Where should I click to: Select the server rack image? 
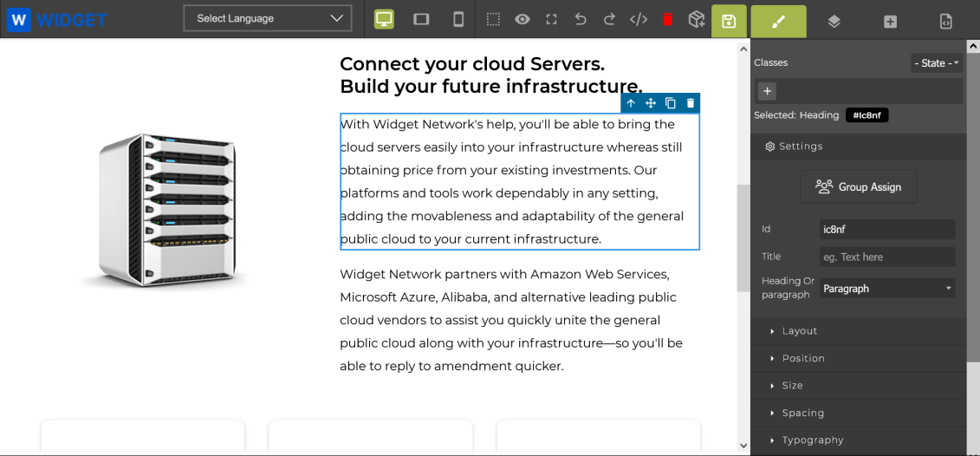click(x=166, y=210)
